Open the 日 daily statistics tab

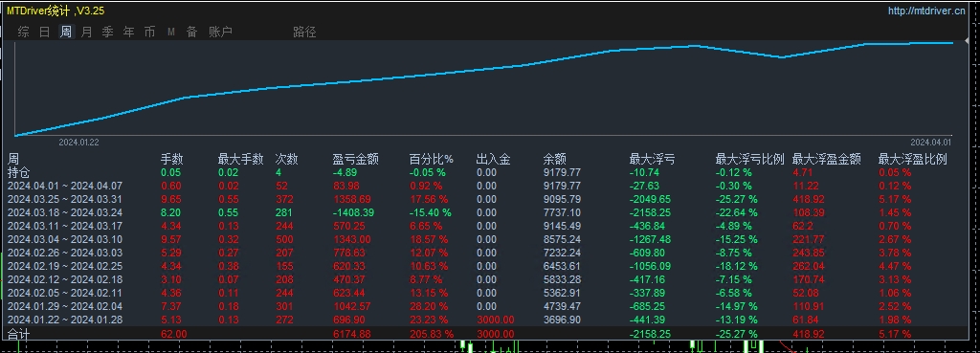point(44,32)
